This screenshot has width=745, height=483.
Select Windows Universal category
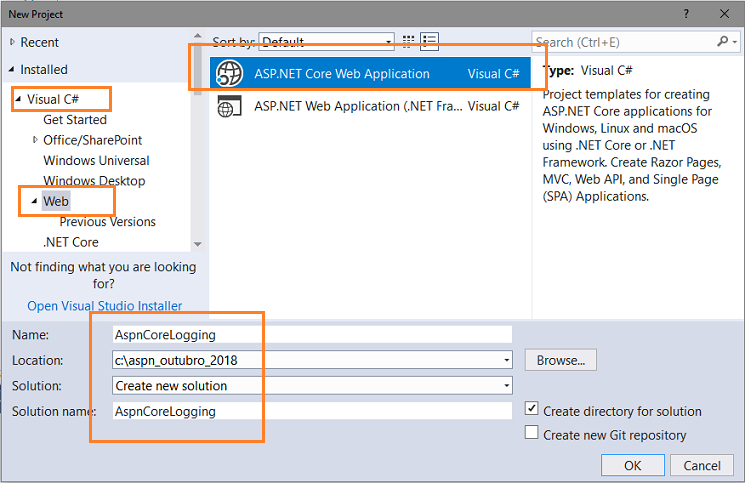click(96, 161)
